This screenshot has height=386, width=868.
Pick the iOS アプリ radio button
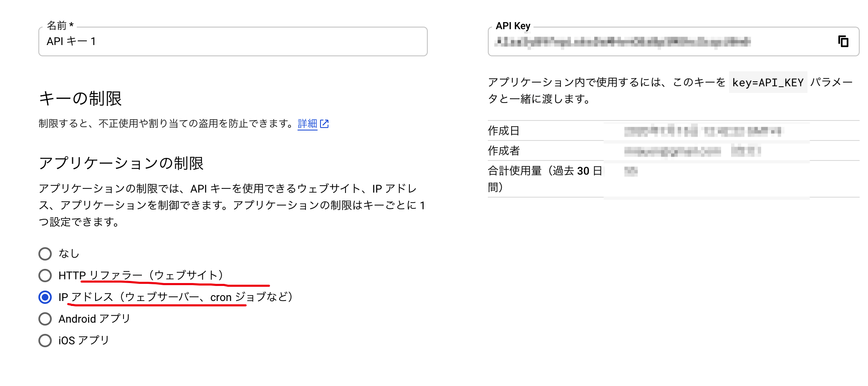pyautogui.click(x=45, y=341)
